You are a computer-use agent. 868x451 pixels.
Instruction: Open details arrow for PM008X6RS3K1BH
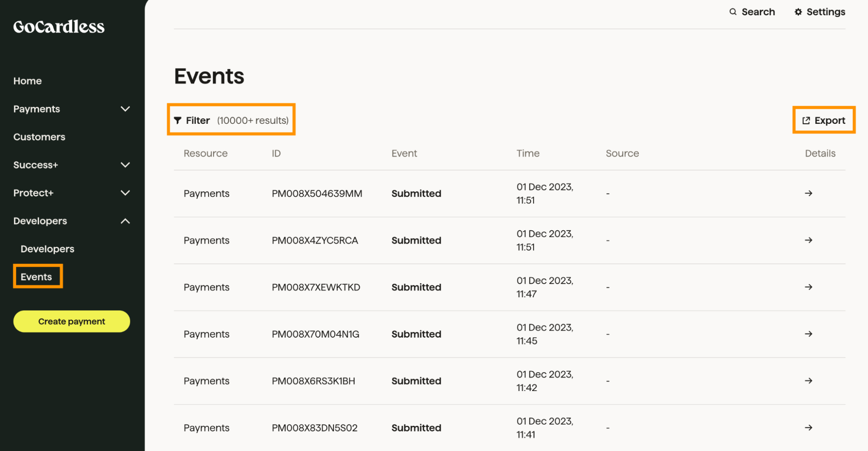(808, 381)
